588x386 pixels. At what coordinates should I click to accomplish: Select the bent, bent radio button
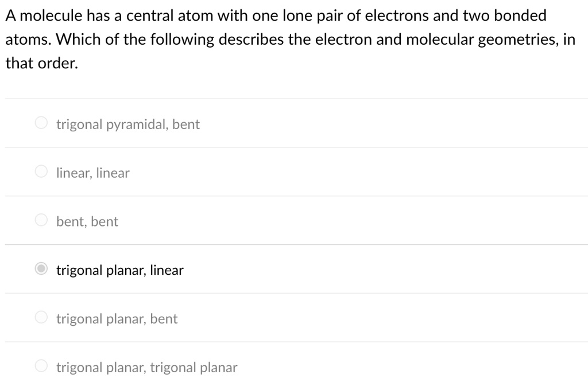(x=40, y=220)
